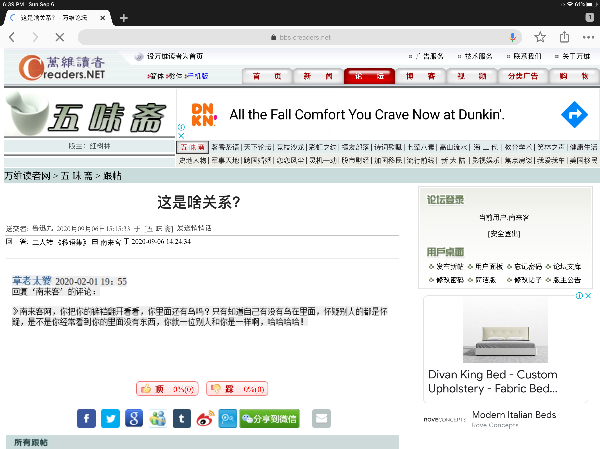Open the 博客 navigation tab
Image resolution: width=600 pixels, height=449 pixels.
(x=421, y=76)
